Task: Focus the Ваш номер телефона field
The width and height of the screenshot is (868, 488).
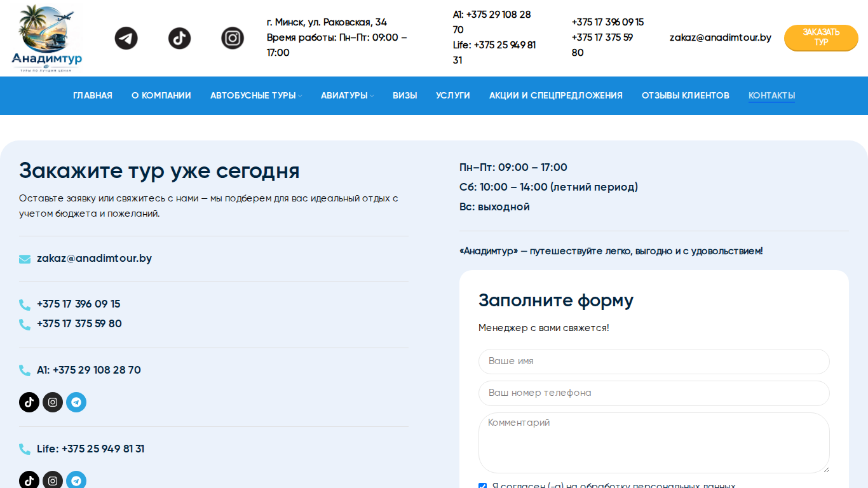Action: [x=654, y=393]
